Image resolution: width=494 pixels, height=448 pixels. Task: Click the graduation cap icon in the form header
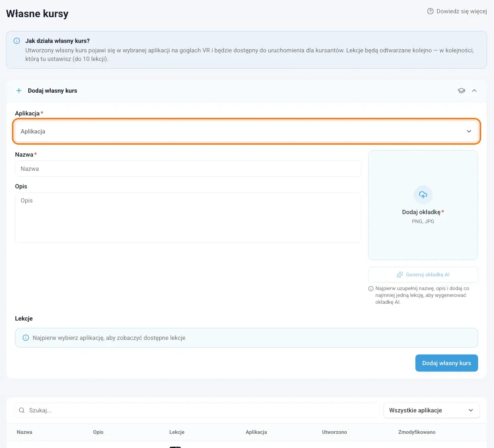click(461, 91)
